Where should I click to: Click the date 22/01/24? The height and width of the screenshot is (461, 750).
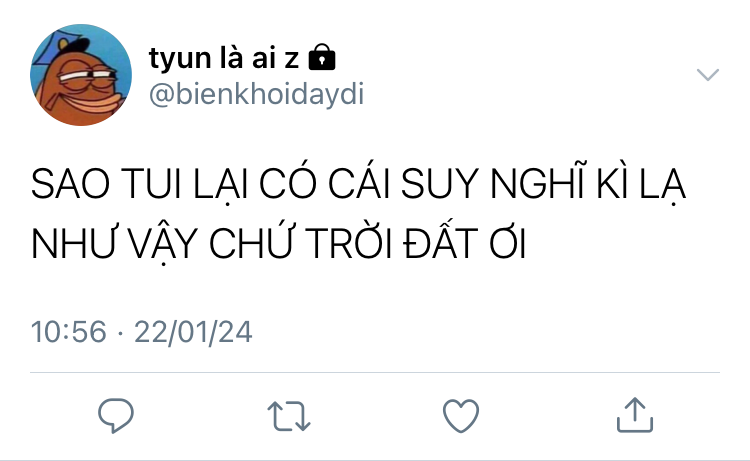pos(193,331)
